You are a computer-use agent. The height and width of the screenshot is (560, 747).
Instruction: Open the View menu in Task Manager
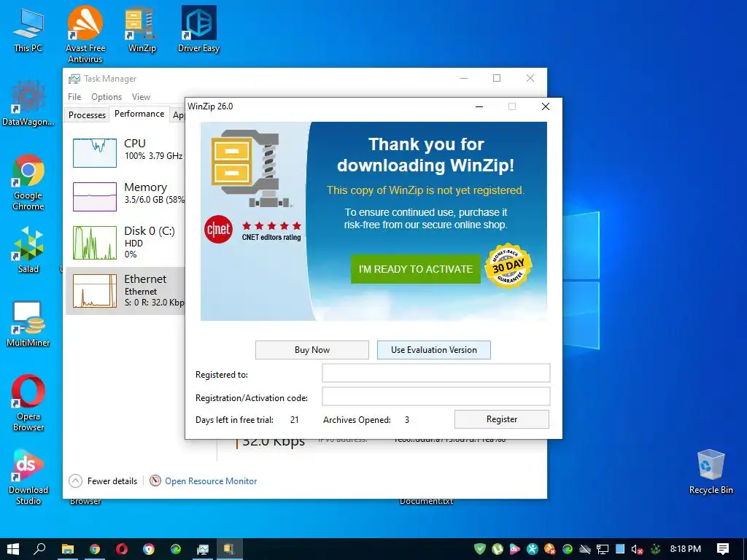[141, 97]
